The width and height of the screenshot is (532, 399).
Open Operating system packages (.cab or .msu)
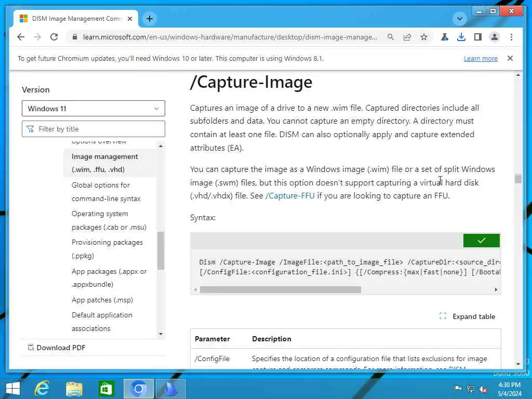coord(109,220)
